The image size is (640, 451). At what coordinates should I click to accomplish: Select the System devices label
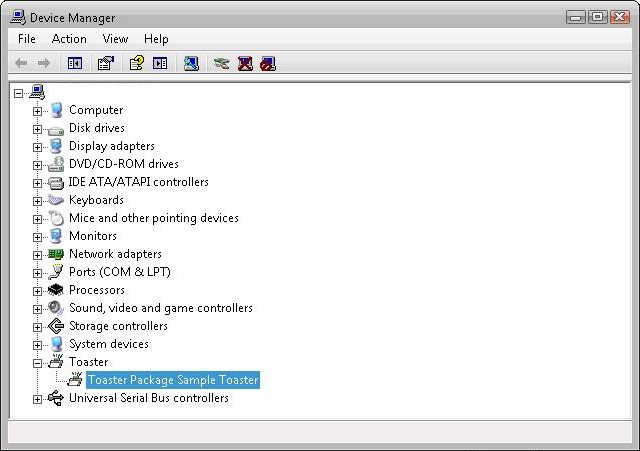pyautogui.click(x=109, y=344)
